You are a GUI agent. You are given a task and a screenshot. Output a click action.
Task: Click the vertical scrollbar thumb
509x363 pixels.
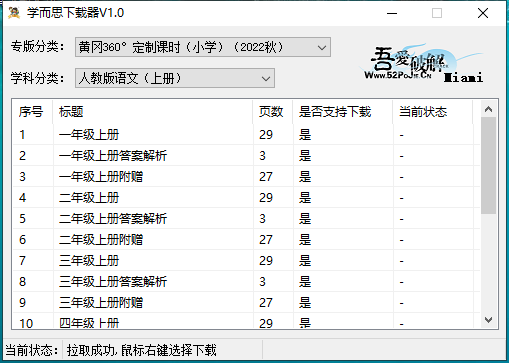[489, 165]
